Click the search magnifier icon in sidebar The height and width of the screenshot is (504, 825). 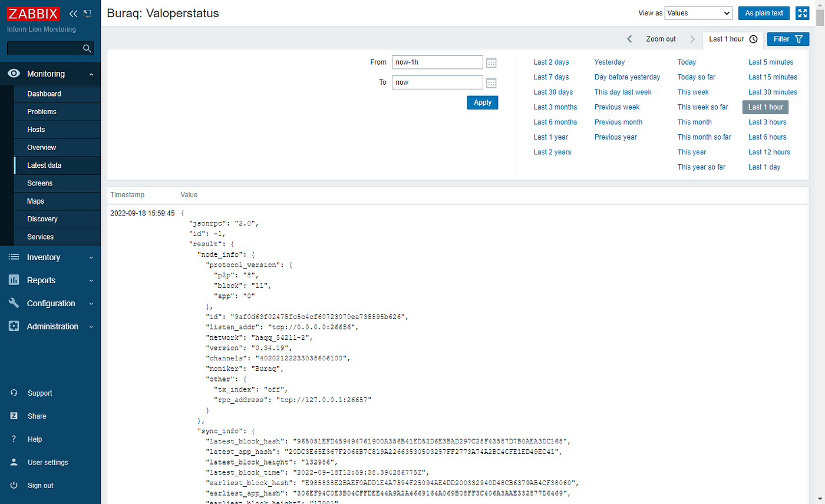click(x=87, y=48)
